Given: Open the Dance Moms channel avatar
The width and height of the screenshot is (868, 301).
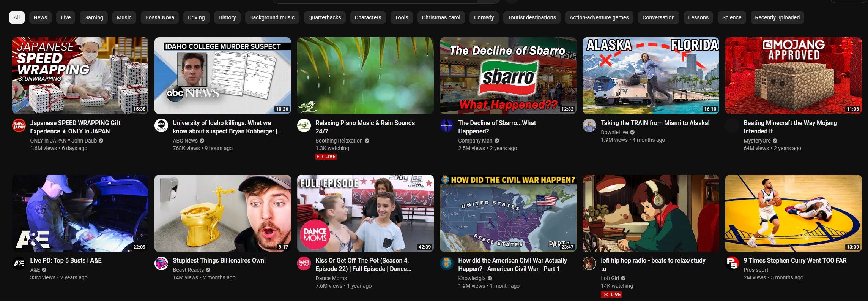Looking at the screenshot, I should click(x=304, y=263).
